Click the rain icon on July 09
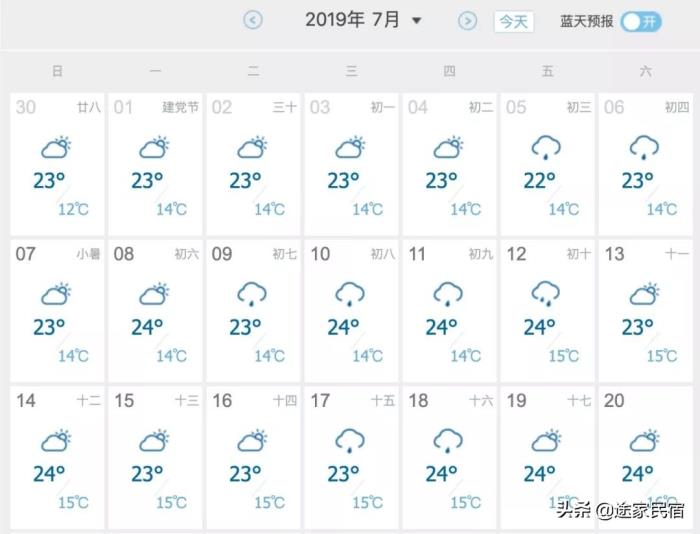The height and width of the screenshot is (534, 700). tap(251, 294)
